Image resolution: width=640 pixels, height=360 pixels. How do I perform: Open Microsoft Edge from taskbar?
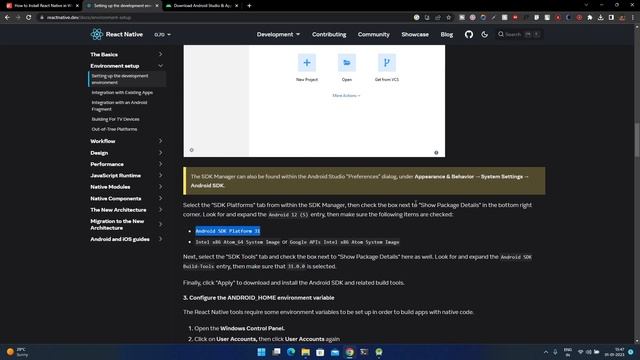coord(291,352)
